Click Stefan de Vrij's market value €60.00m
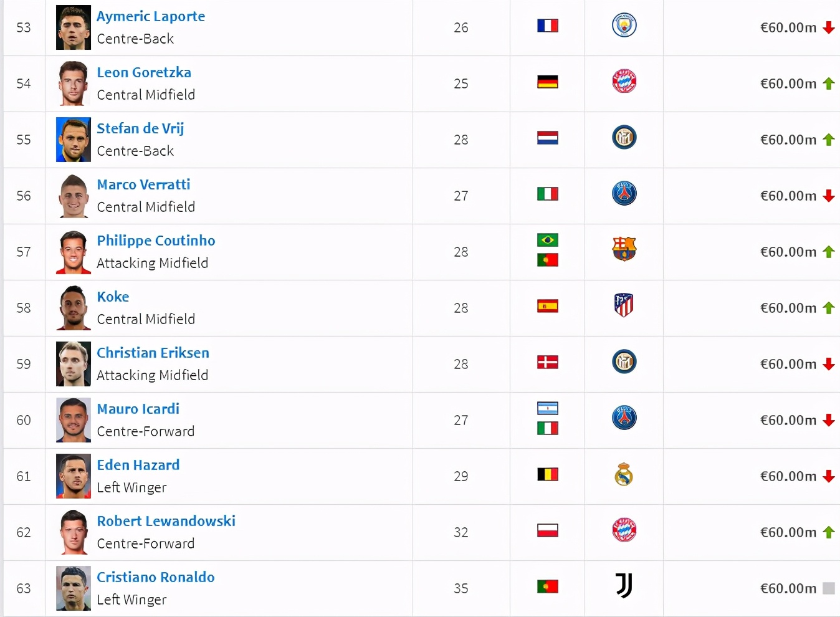This screenshot has width=840, height=617. (x=788, y=140)
